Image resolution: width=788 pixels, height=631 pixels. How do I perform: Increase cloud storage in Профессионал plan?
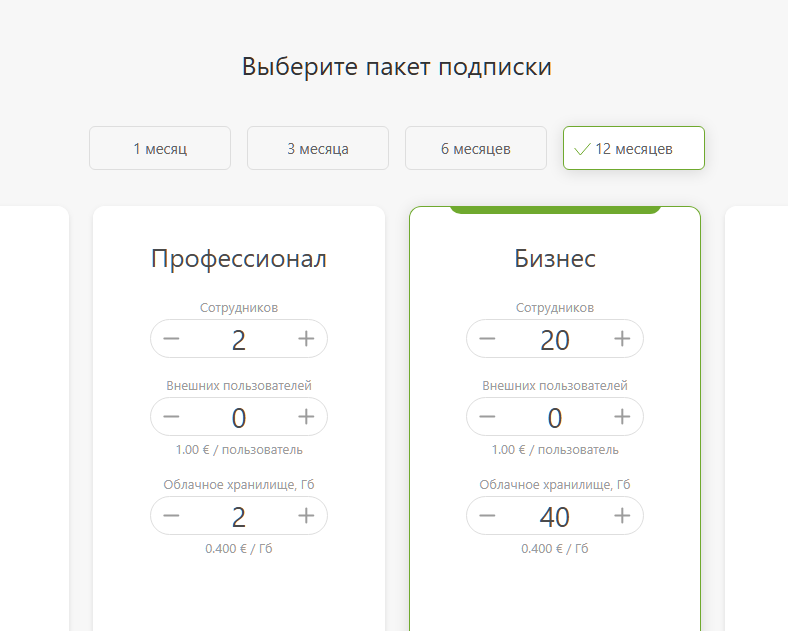point(306,516)
